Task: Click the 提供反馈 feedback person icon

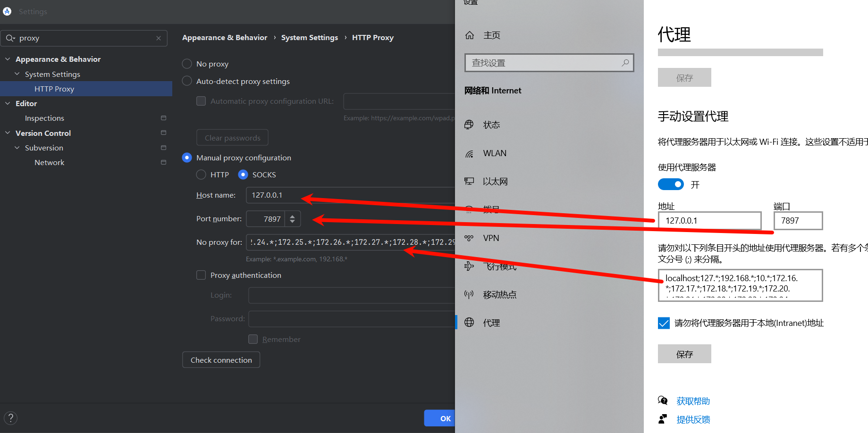Action: coord(663,419)
